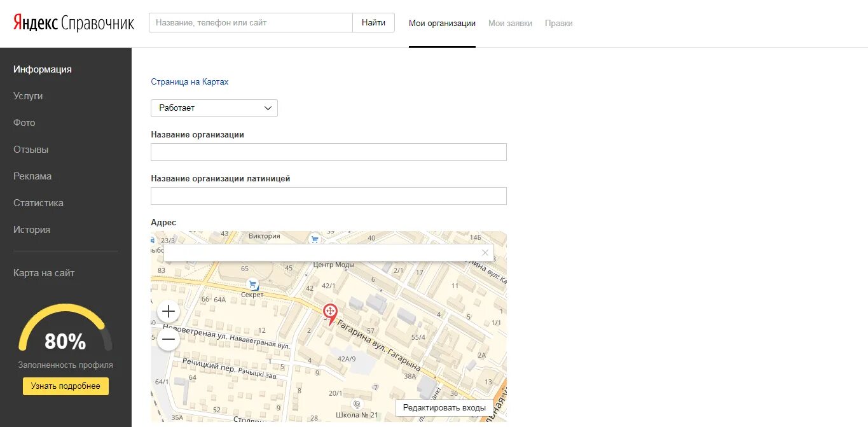The width and height of the screenshot is (868, 427).
Task: Click the shopping cart icon near Центр Моды
Action: tap(314, 239)
